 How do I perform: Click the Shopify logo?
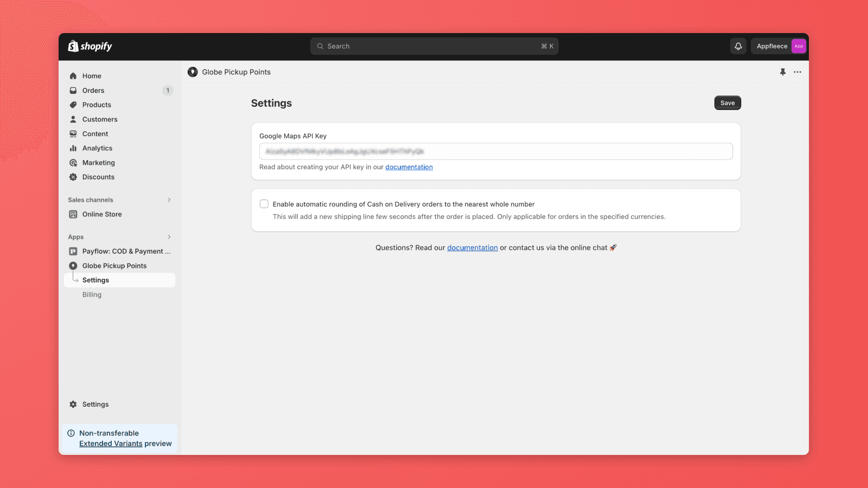click(x=90, y=46)
